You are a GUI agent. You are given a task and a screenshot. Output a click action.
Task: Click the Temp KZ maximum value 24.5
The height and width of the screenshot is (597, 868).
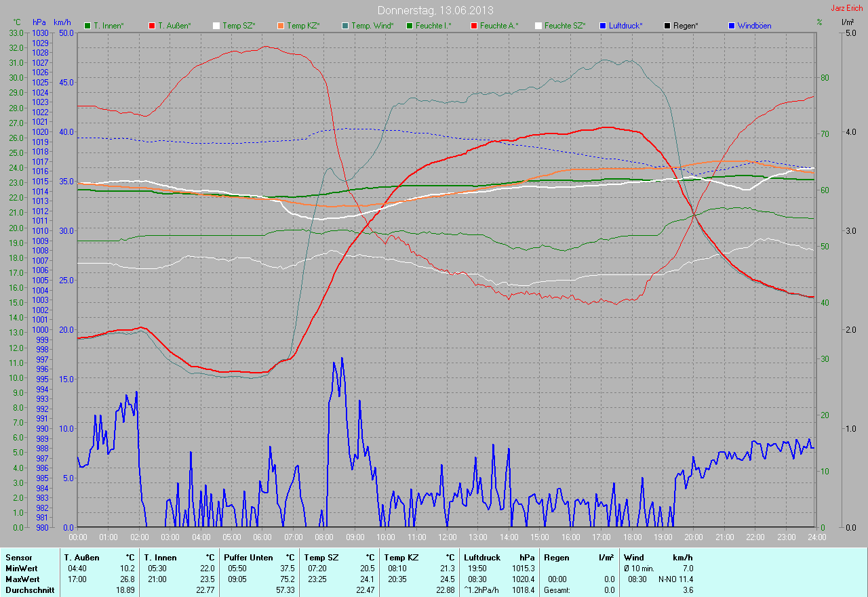pos(447,579)
